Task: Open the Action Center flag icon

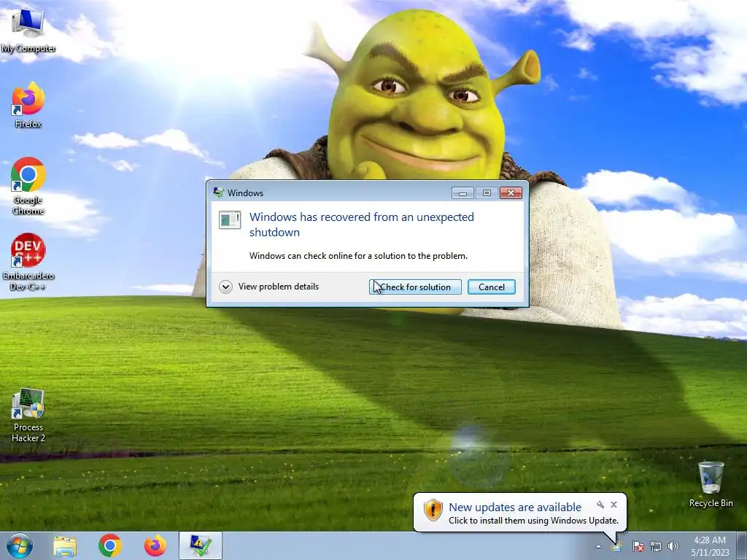Action: coord(638,546)
